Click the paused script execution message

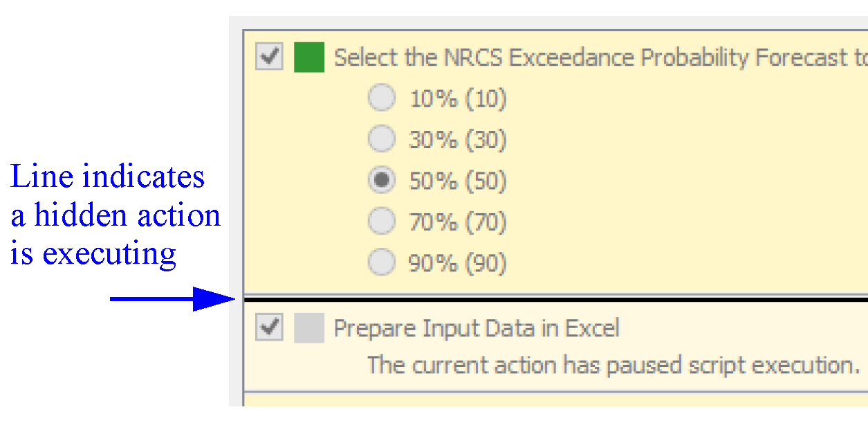[613, 365]
